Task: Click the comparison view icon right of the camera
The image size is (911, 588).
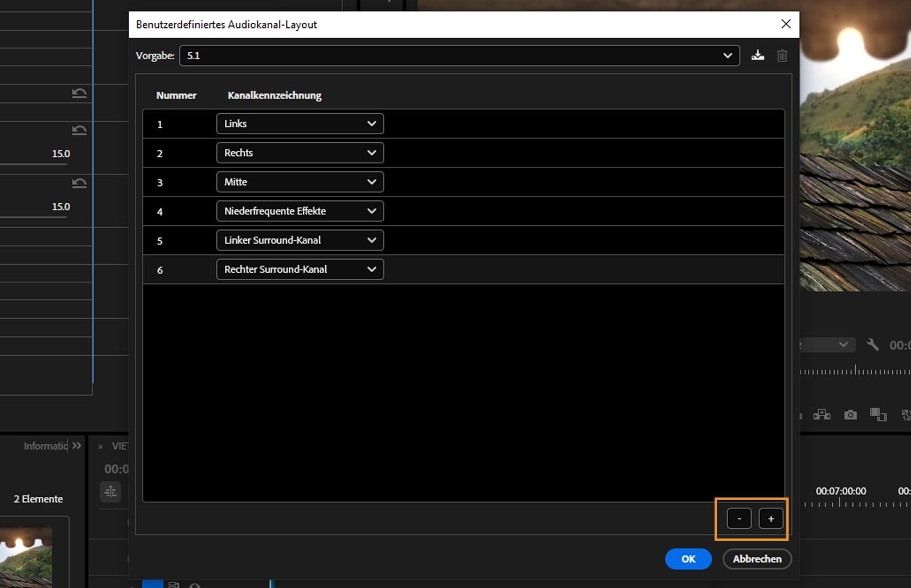Action: click(x=878, y=414)
